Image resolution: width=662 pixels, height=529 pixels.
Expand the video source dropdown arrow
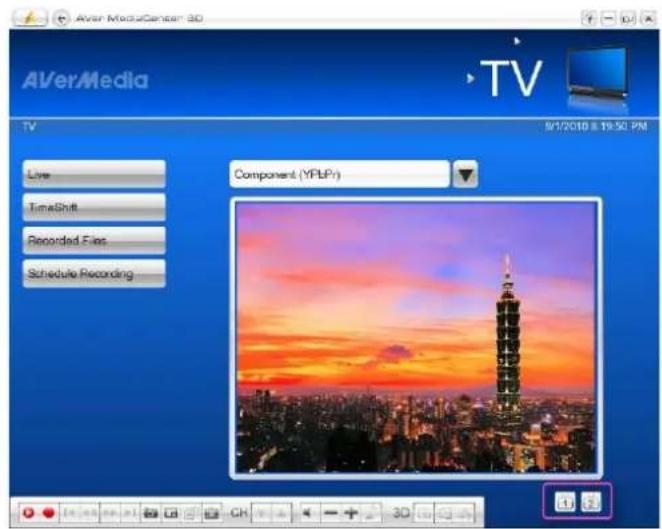(465, 174)
